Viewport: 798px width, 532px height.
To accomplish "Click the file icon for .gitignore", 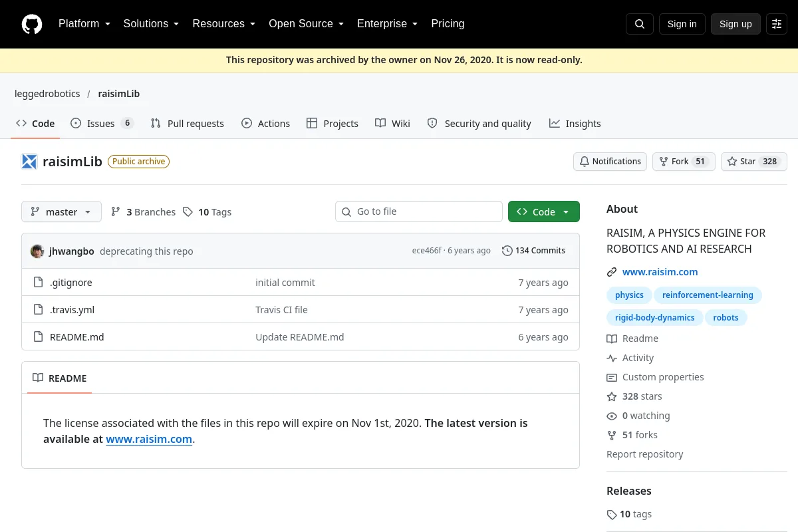I will (39, 283).
